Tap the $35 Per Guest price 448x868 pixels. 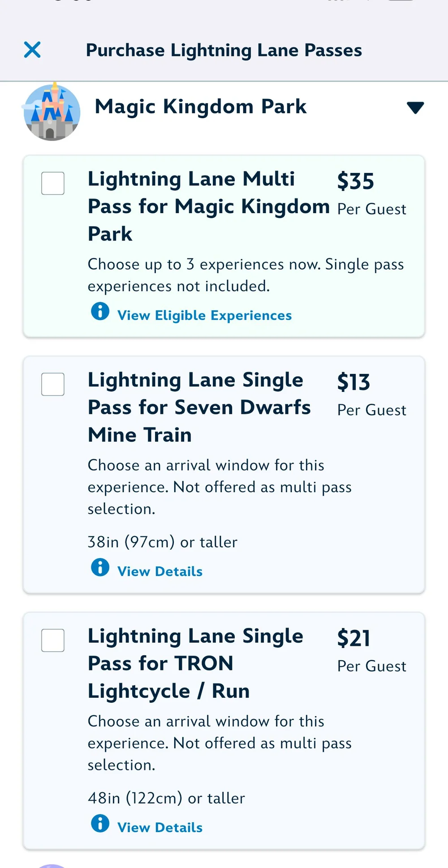(372, 193)
